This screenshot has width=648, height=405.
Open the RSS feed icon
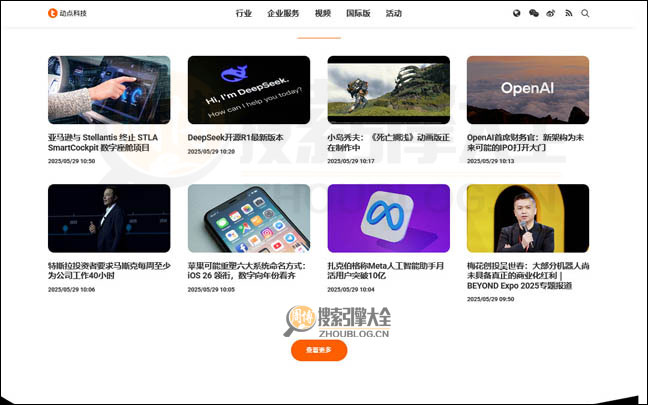(x=569, y=13)
